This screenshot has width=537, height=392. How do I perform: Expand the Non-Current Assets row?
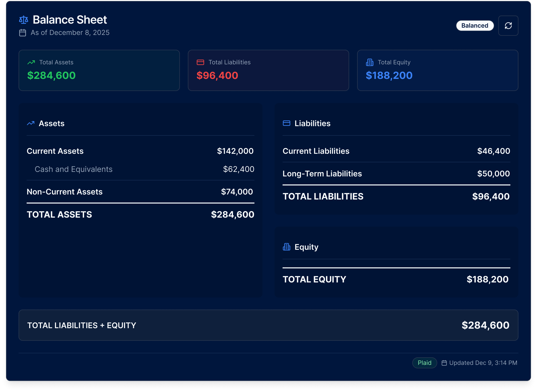pos(140,192)
